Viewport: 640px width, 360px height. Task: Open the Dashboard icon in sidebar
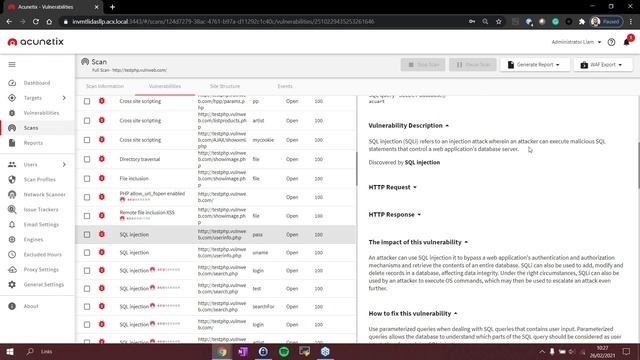pos(12,83)
